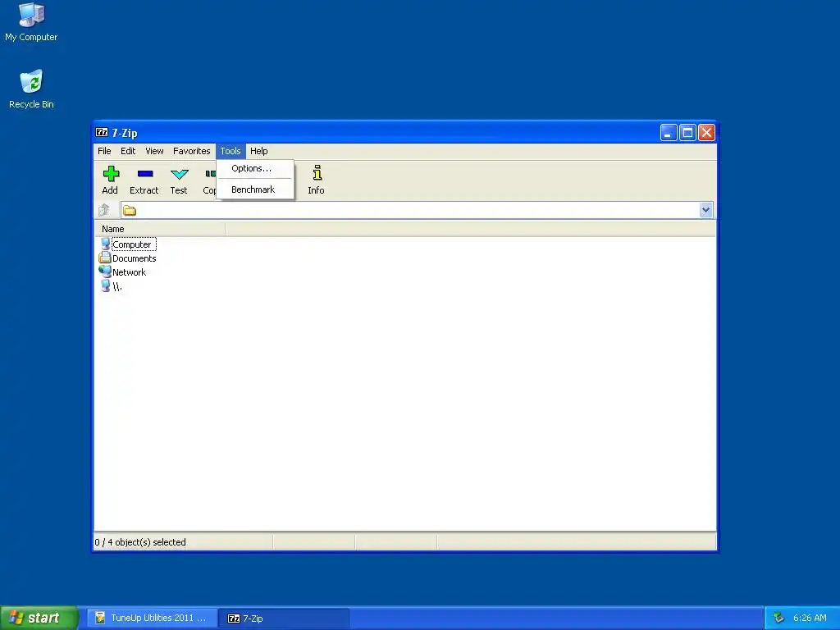
Task: Choose Options... from Tools menu
Action: (255, 168)
